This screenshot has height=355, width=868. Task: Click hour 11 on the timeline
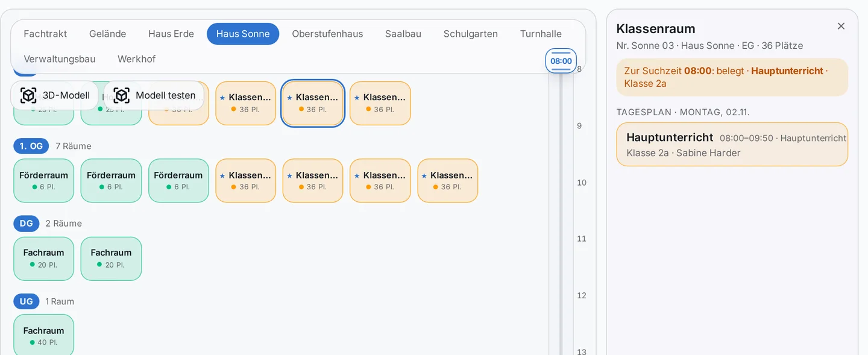click(x=582, y=239)
